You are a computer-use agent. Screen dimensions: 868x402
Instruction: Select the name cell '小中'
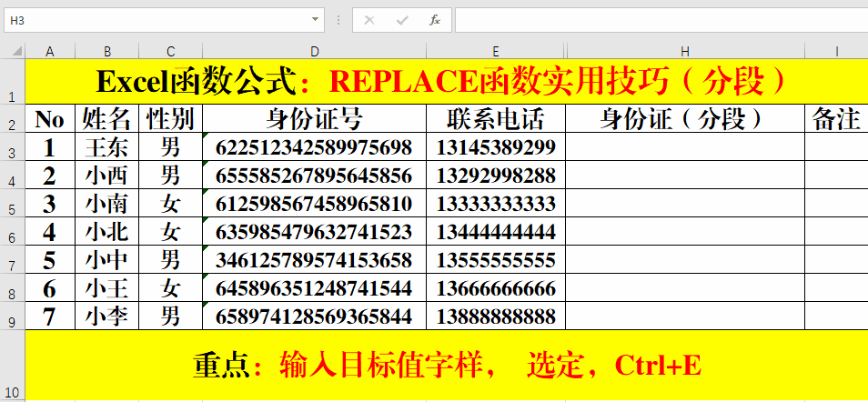(106, 260)
